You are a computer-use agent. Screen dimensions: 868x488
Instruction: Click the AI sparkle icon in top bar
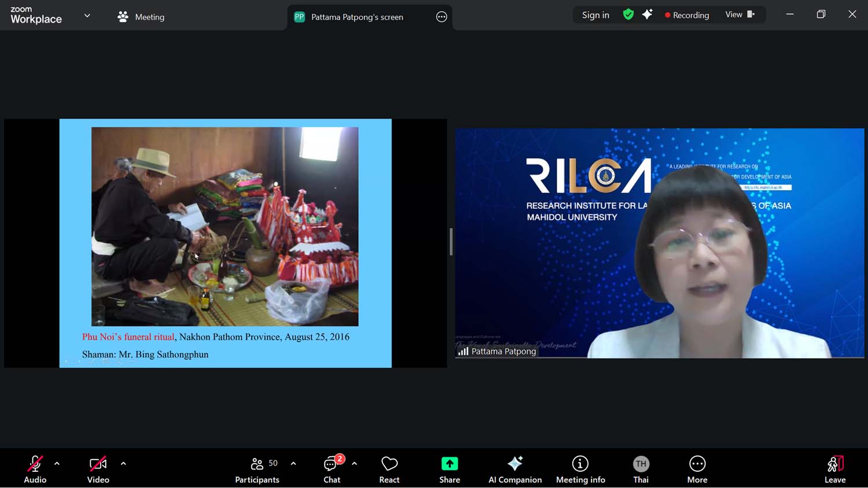647,14
